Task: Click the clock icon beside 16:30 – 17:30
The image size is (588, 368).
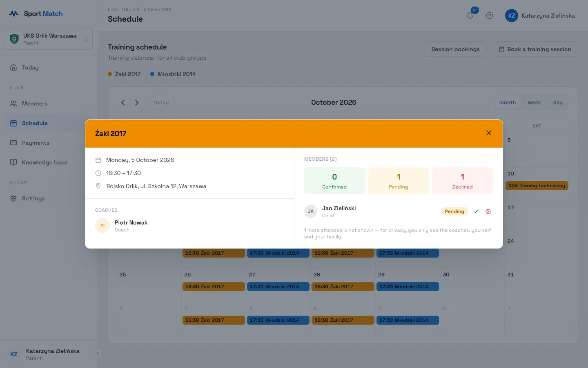Action: [98, 173]
